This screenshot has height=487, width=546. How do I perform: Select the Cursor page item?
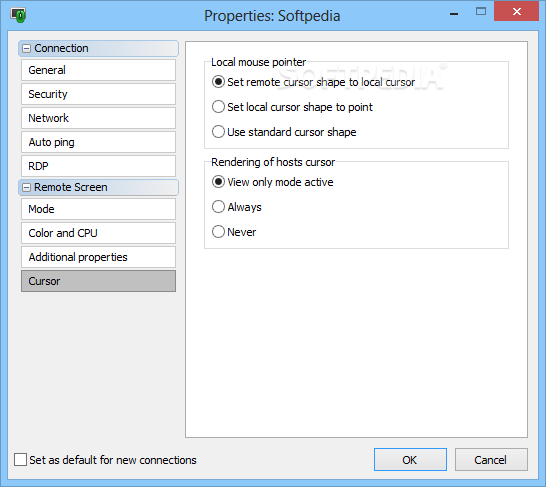(98, 281)
